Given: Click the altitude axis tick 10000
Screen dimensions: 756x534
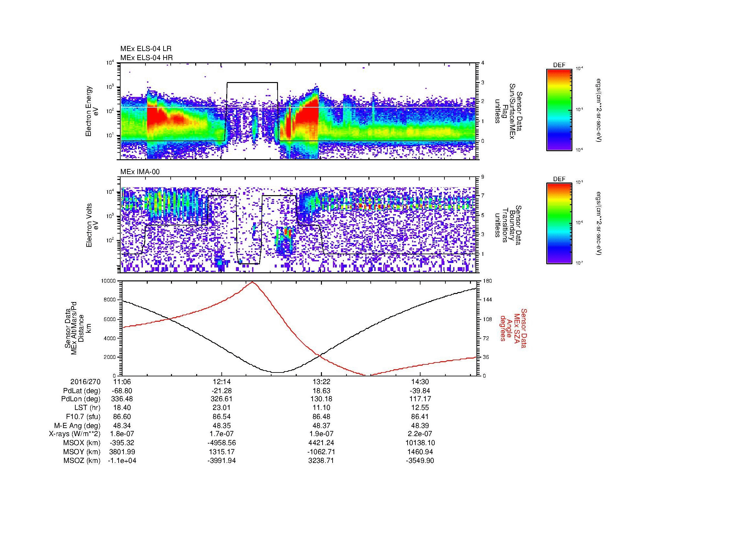Looking at the screenshot, I should (x=108, y=281).
